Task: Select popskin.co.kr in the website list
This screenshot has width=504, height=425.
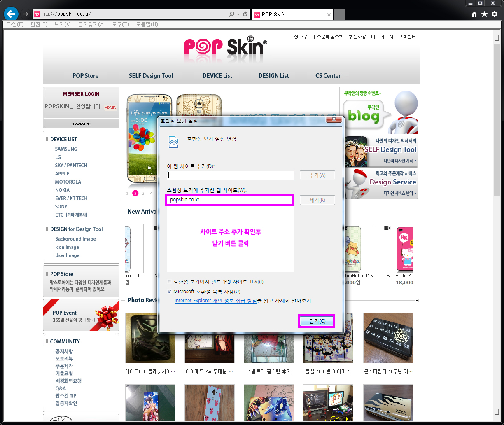Action: click(184, 200)
